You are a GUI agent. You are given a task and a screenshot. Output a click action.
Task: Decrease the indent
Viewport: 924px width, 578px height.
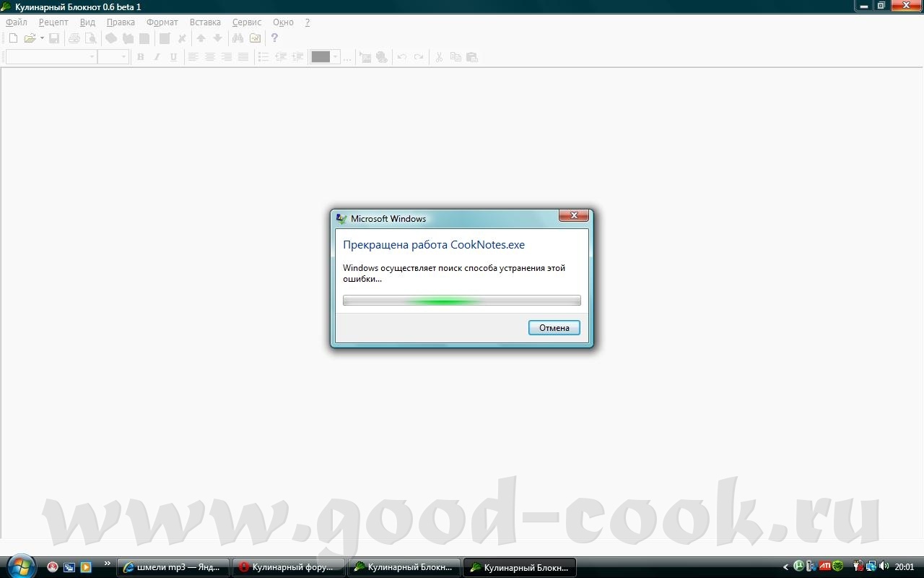pos(280,57)
